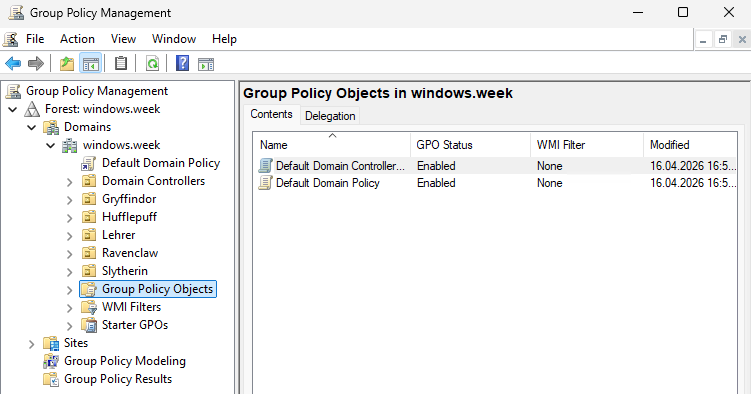Click the Forward arrow toolbar icon
Viewport: 751px width, 394px height.
[x=36, y=63]
